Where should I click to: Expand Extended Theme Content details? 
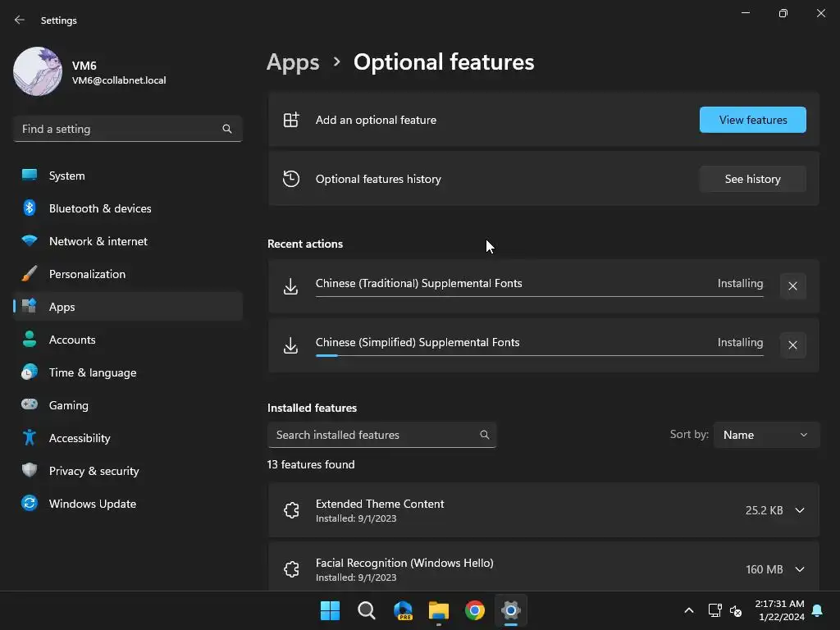800,510
